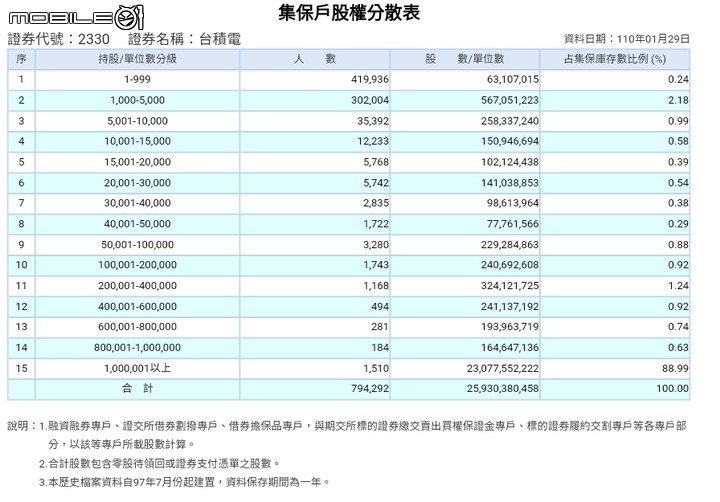This screenshot has height=502, width=720.
Task: Click the 持股/單位數分級 column header
Action: pos(137,59)
